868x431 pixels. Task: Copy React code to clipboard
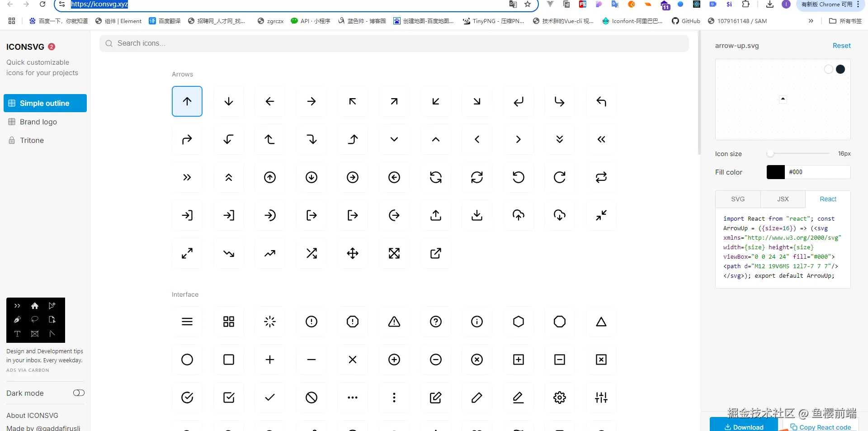pos(821,426)
